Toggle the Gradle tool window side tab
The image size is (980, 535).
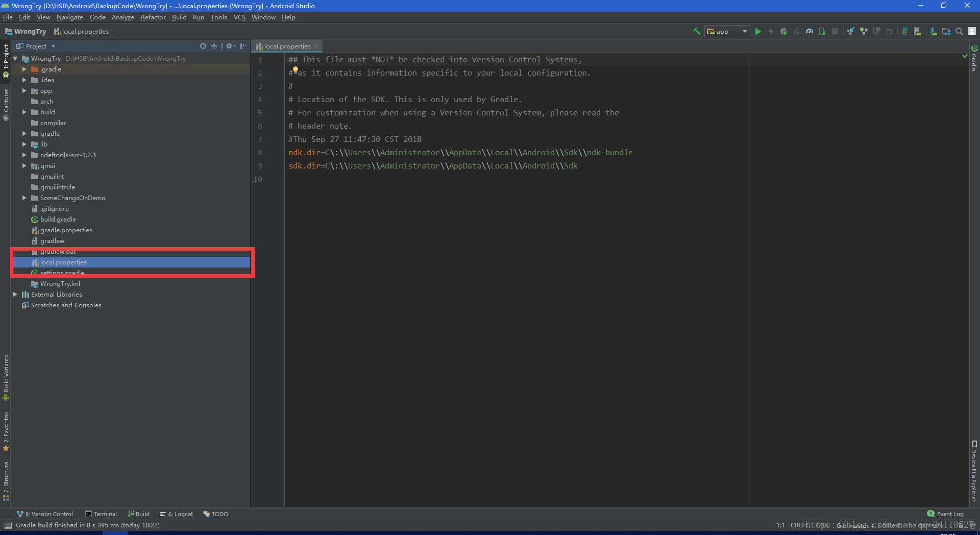[974, 59]
